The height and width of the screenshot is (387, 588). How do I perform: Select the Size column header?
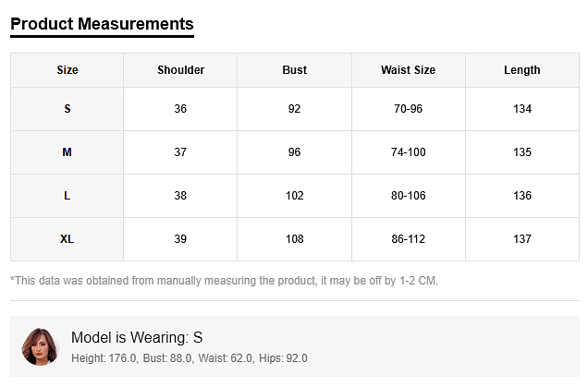[x=67, y=70]
